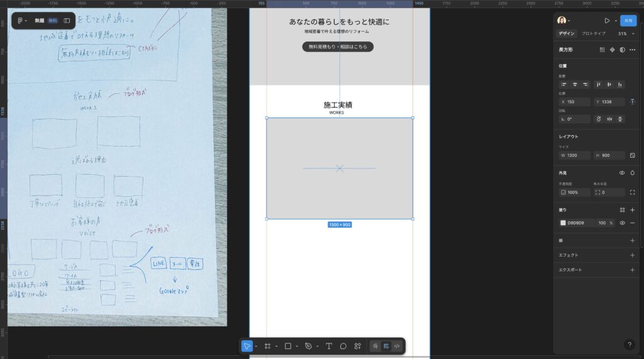Image resolution: width=644 pixels, height=359 pixels.
Task: Switch to Dev Mode in toolbar
Action: point(396,346)
